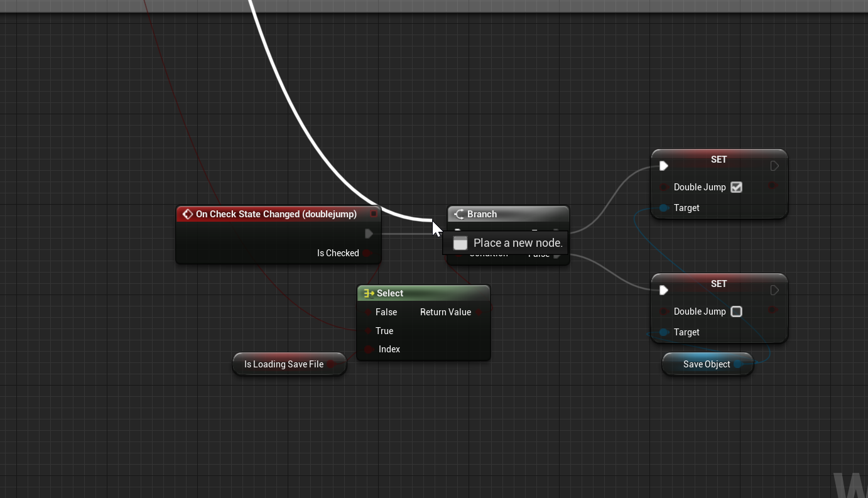Check the Double Jump box in lower SET node
The width and height of the screenshot is (868, 498).
(x=737, y=311)
